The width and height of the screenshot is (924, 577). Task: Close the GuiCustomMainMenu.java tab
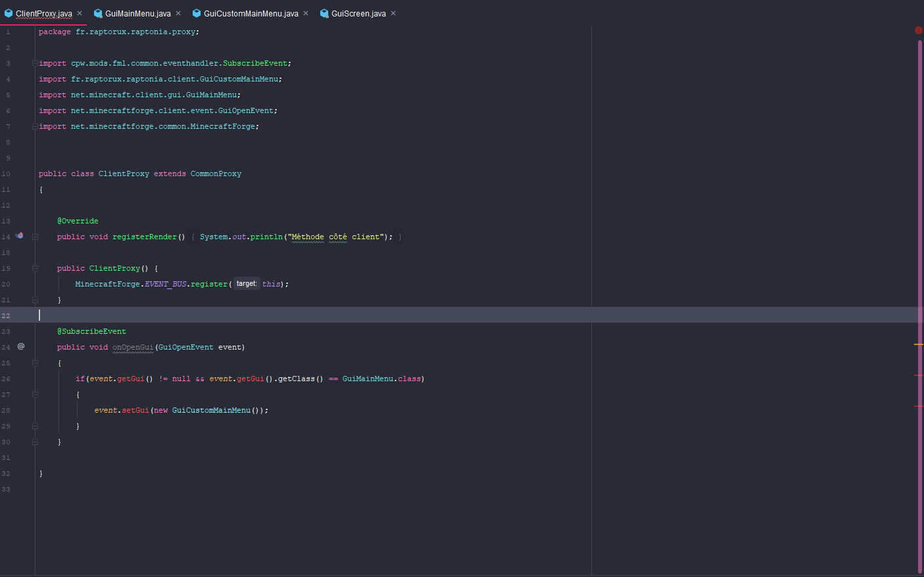coord(306,13)
